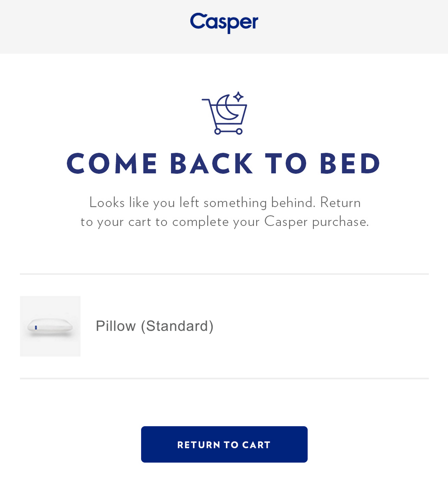Viewport: 448px width, 501px height.
Task: Click the word BED in the headline
Action: [x=350, y=164]
